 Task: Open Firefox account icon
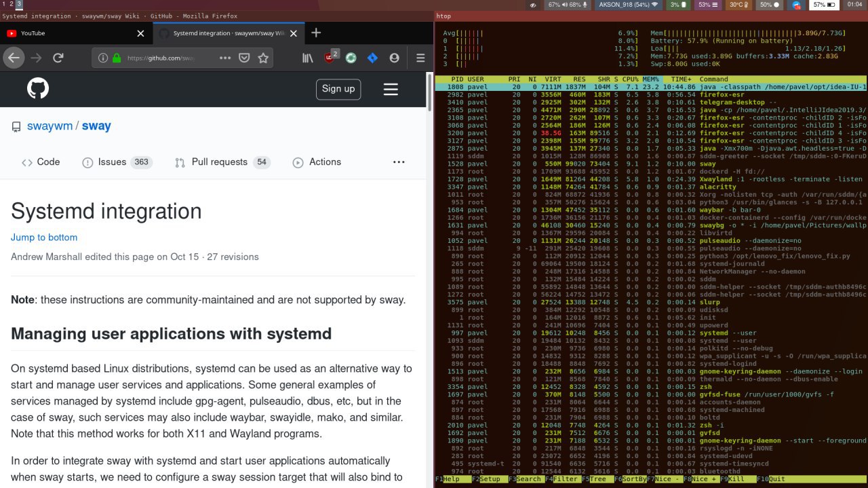click(x=394, y=58)
